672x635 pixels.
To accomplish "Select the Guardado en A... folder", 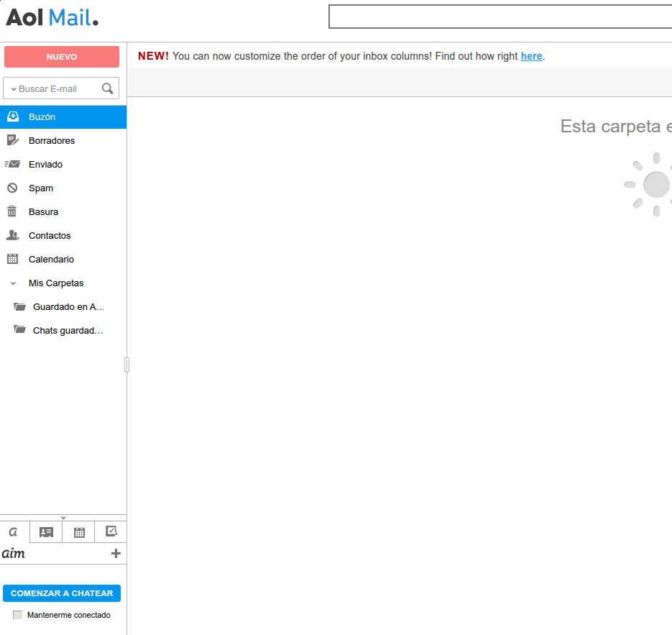I will point(63,306).
